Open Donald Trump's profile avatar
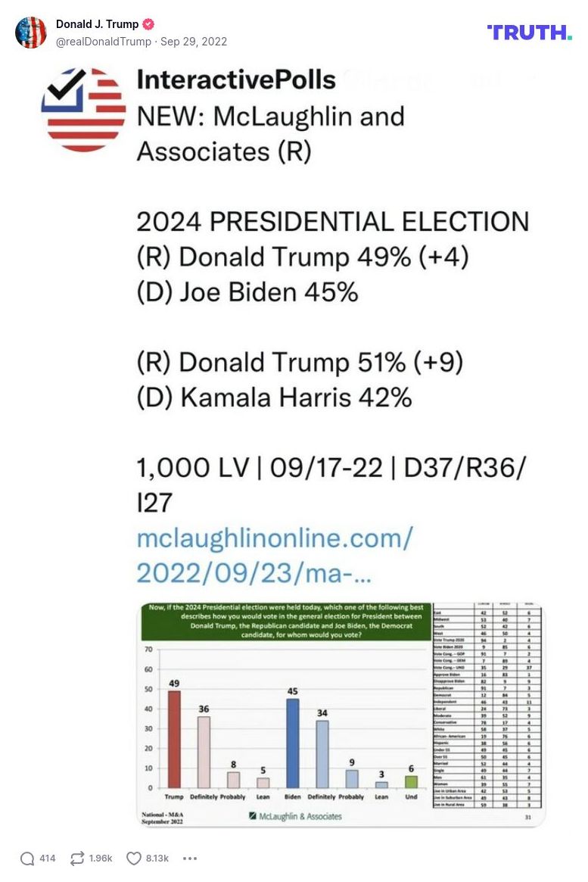 coord(31,33)
